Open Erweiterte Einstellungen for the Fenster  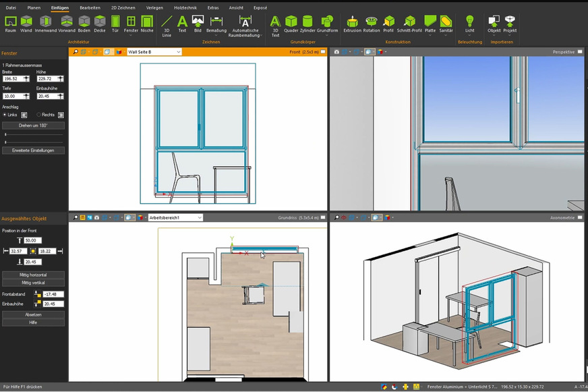point(34,150)
